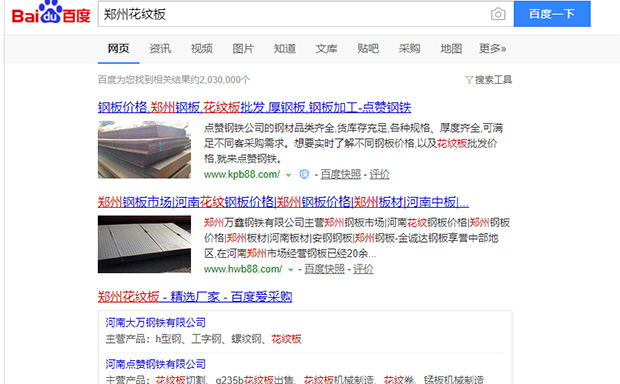This screenshot has width=620, height=384.
Task: Open 百度快照 for kpb88.com result
Action: (x=340, y=174)
